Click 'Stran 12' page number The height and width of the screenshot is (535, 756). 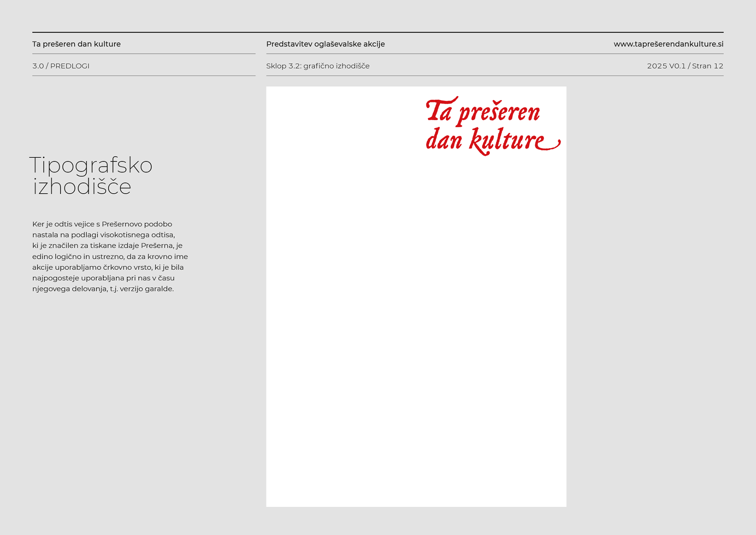[x=708, y=66]
